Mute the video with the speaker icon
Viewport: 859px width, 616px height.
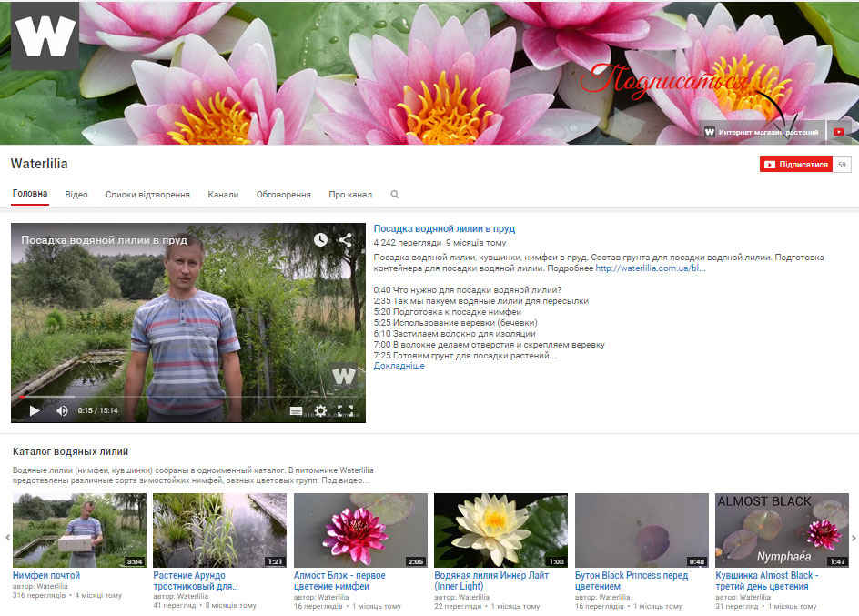click(x=62, y=410)
